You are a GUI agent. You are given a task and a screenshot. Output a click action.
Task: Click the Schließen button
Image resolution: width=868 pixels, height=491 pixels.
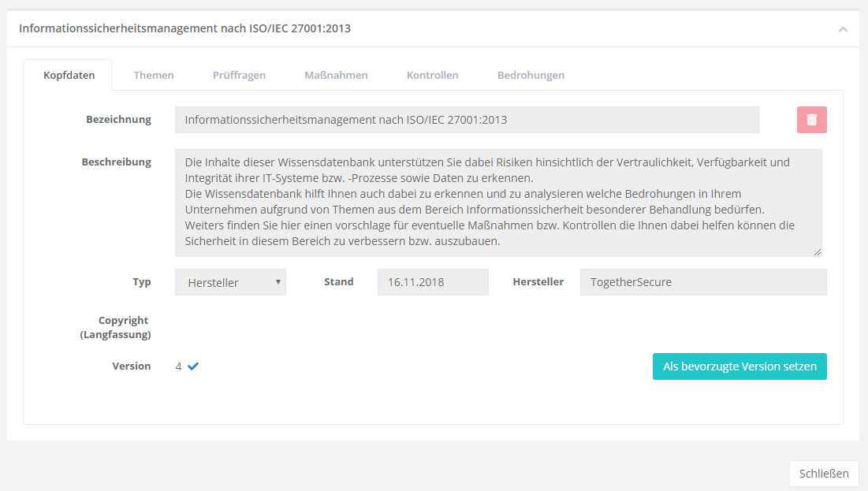coord(823,474)
